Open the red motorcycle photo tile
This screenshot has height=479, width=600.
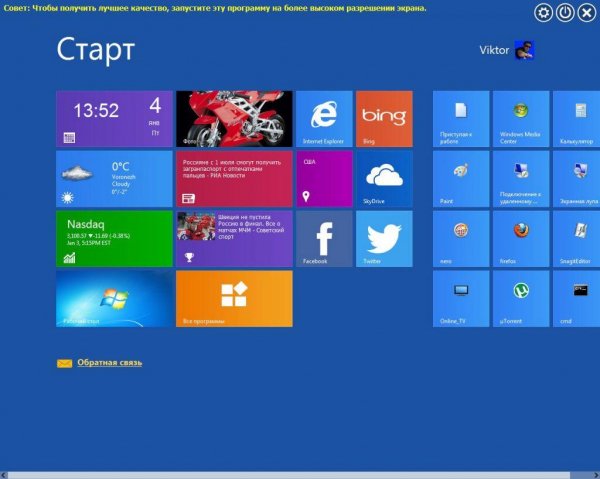click(234, 119)
